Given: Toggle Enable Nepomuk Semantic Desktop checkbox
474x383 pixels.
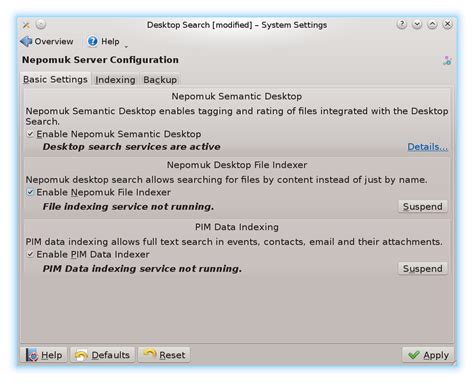Looking at the screenshot, I should coord(30,134).
